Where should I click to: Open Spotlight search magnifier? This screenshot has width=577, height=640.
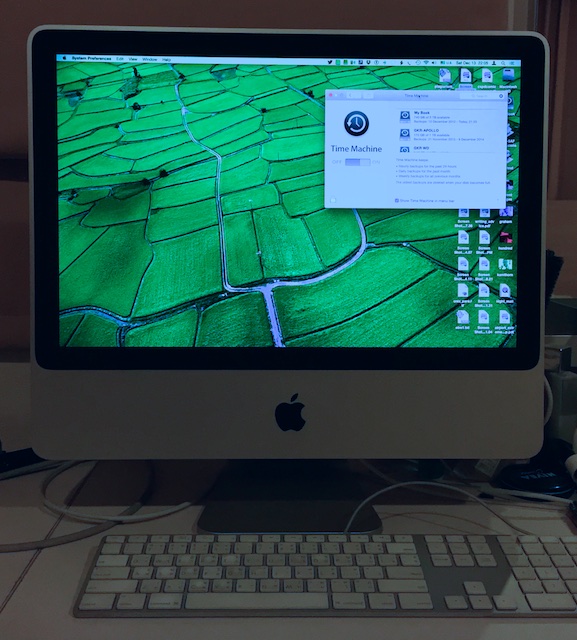[503, 63]
